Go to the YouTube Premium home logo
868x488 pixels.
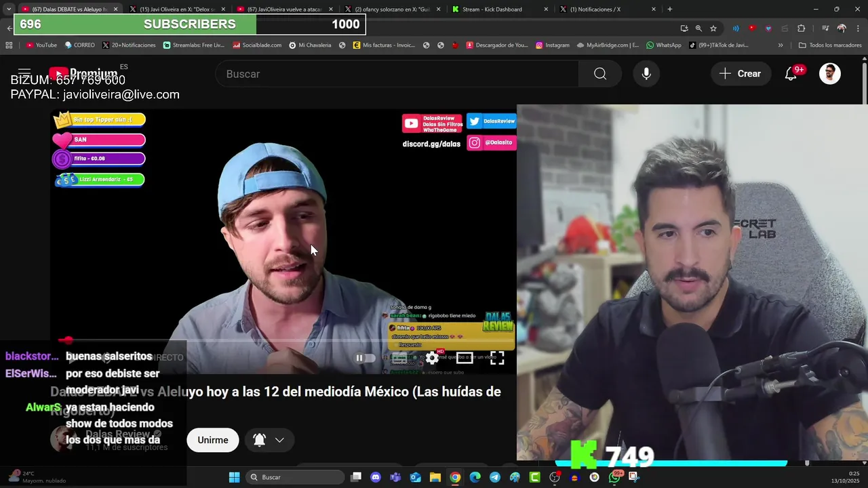coord(83,73)
